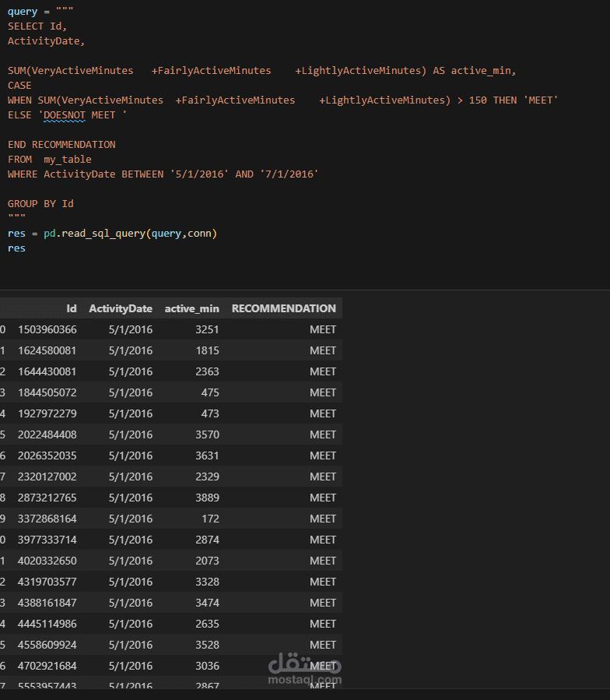
Task: Click active_min value 3251
Action: click(207, 329)
